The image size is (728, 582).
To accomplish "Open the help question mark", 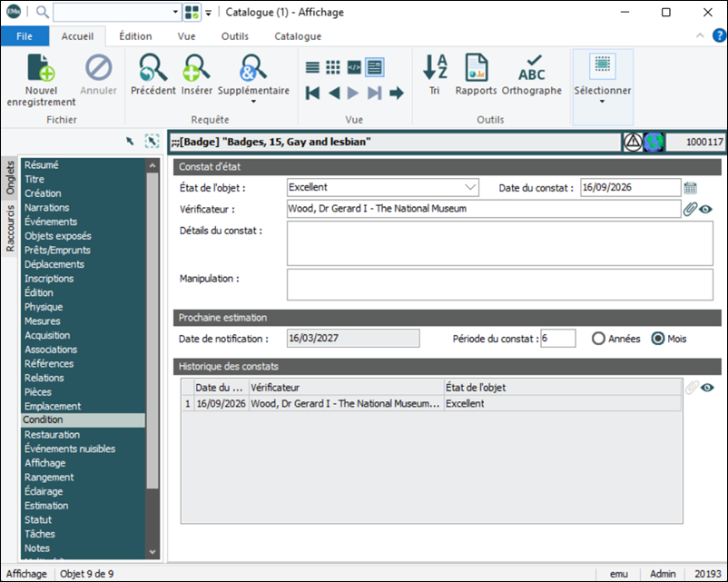I will coord(719,35).
